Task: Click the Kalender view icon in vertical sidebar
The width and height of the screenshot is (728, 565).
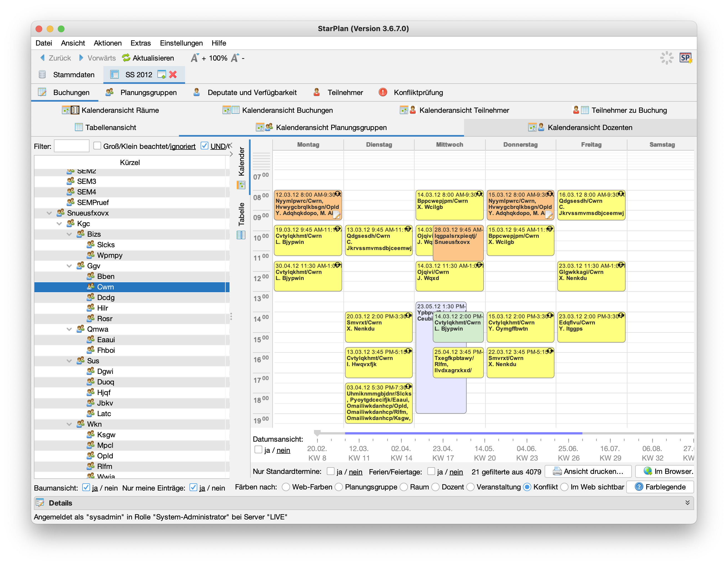Action: [x=241, y=185]
